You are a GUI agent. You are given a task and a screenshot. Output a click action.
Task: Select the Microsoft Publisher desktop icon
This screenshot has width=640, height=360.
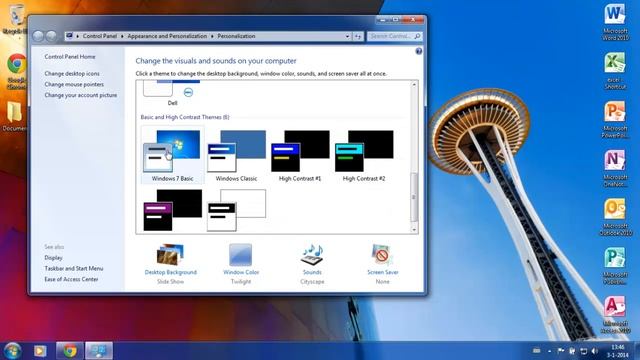click(615, 266)
